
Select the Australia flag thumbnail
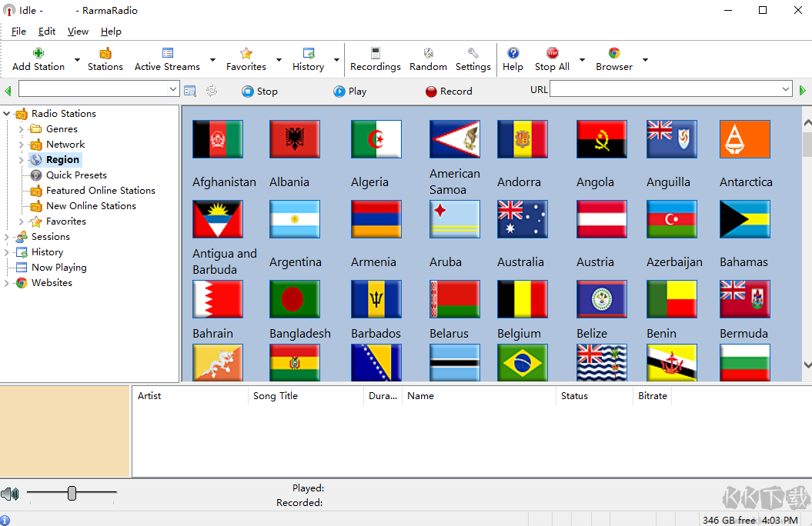point(522,219)
